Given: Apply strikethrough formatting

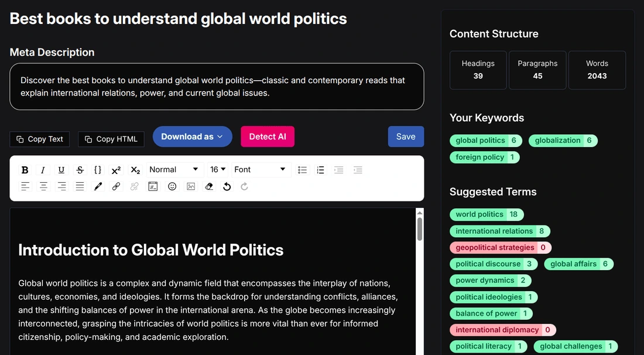Looking at the screenshot, I should point(80,169).
